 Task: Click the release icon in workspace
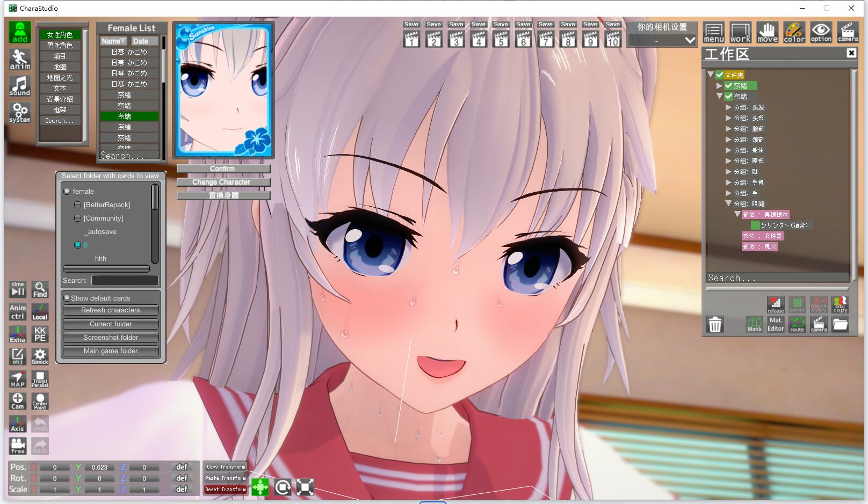(x=776, y=305)
